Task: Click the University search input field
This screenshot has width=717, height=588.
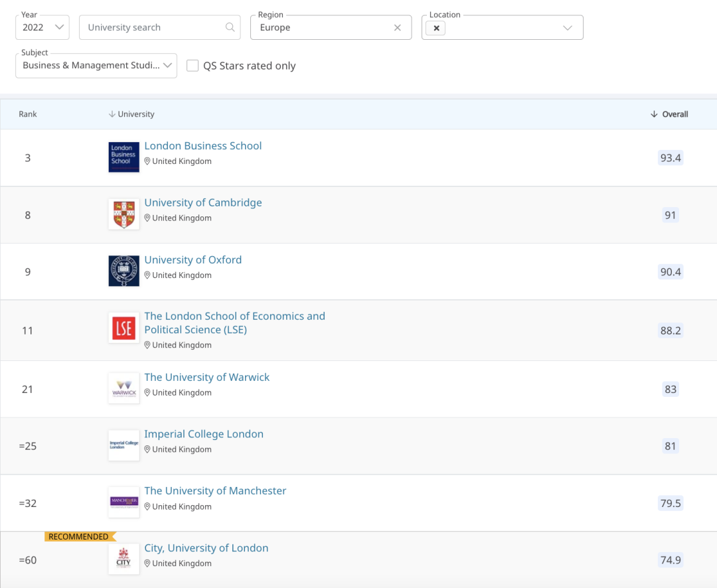Action: [154, 27]
